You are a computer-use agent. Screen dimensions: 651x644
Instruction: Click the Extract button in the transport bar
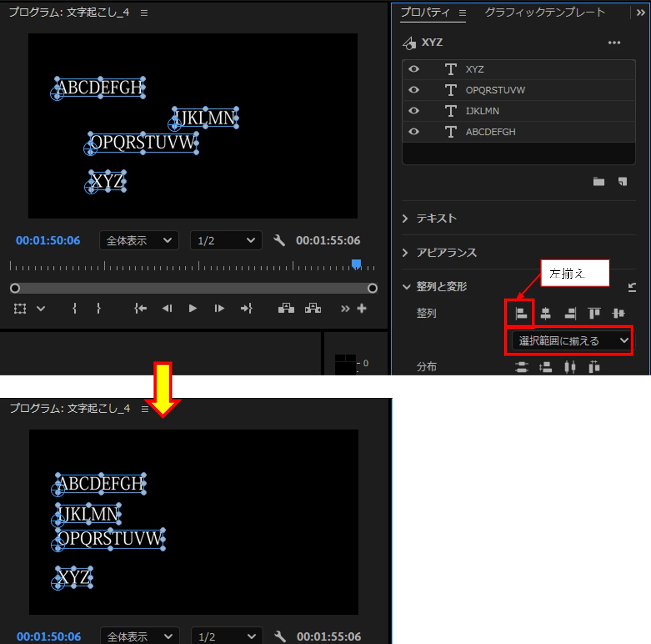coord(313,308)
